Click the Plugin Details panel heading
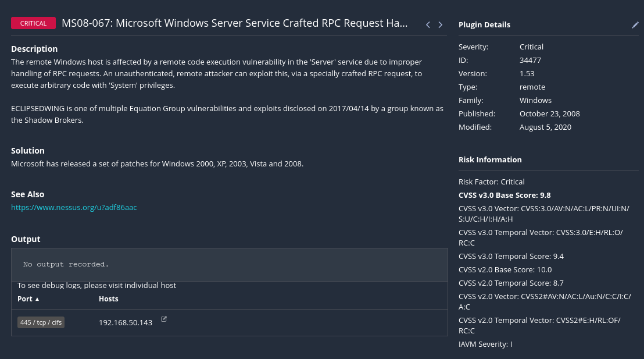644x359 pixels. click(x=484, y=25)
